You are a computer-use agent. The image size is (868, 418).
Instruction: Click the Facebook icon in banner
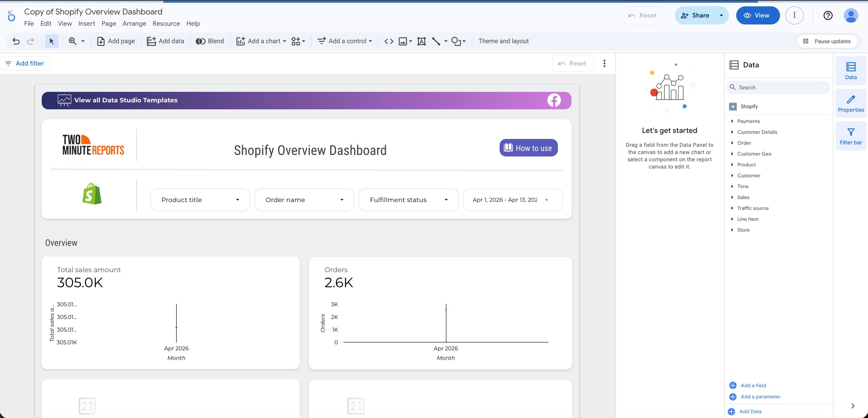pyautogui.click(x=554, y=100)
